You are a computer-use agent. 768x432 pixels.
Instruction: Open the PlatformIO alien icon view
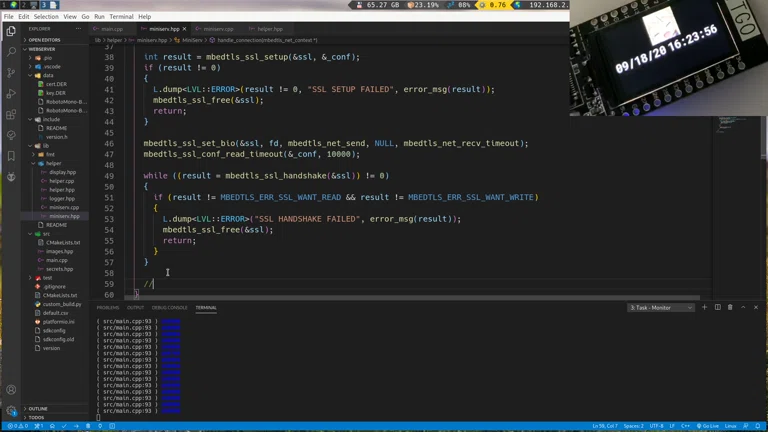click(x=11, y=177)
